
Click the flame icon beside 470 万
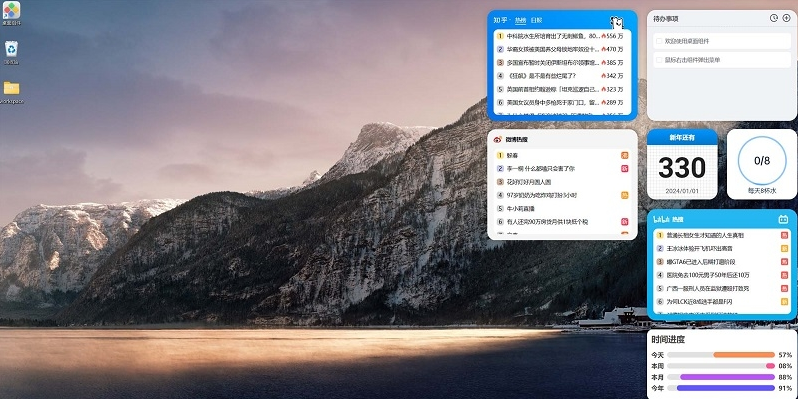pyautogui.click(x=604, y=49)
